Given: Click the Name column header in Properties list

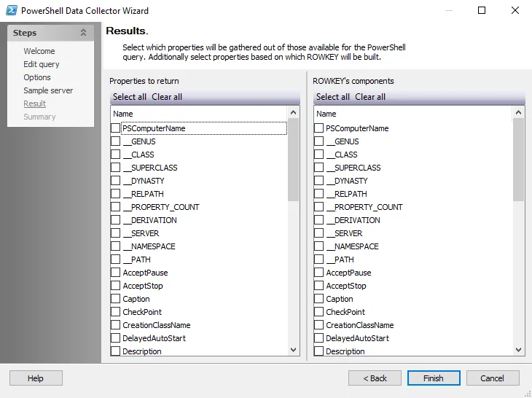Looking at the screenshot, I should tap(199, 114).
